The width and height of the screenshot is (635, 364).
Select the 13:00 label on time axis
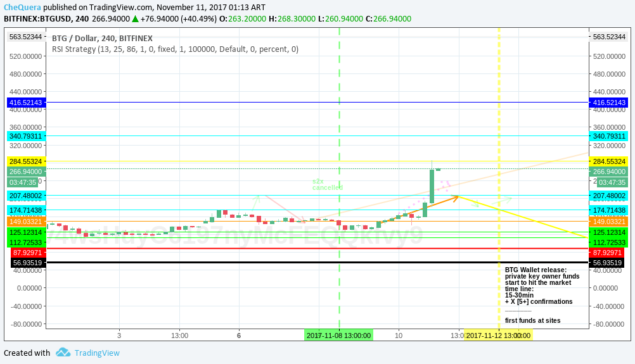pyautogui.click(x=179, y=336)
